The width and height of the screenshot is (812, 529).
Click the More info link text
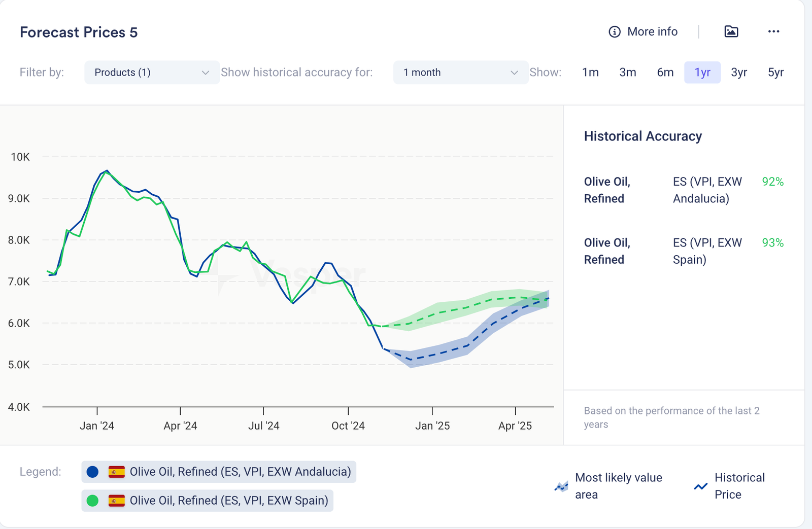pyautogui.click(x=652, y=32)
